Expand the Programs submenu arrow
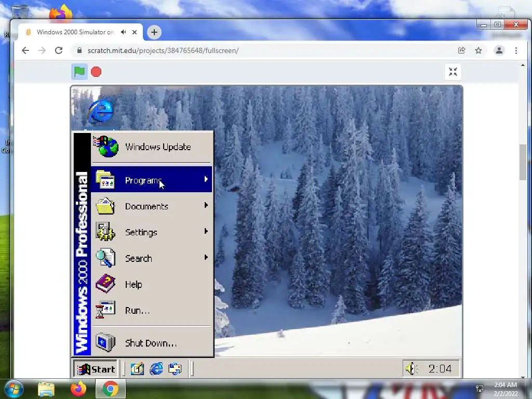 (x=206, y=179)
